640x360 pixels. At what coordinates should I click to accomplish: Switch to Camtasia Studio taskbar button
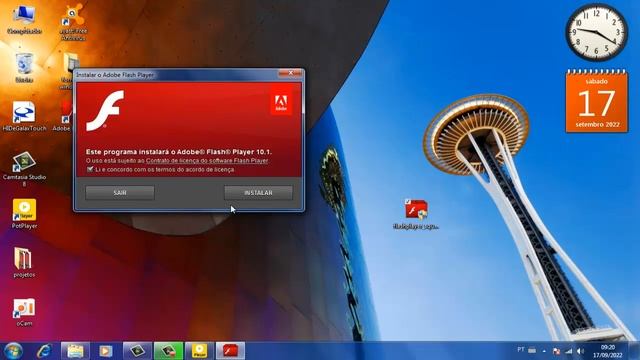coord(137,351)
